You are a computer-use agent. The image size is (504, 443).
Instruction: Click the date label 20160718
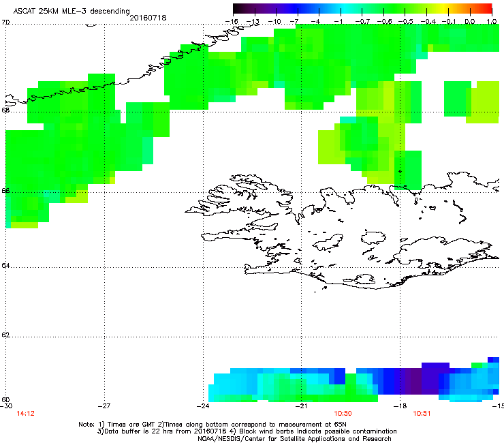148,18
